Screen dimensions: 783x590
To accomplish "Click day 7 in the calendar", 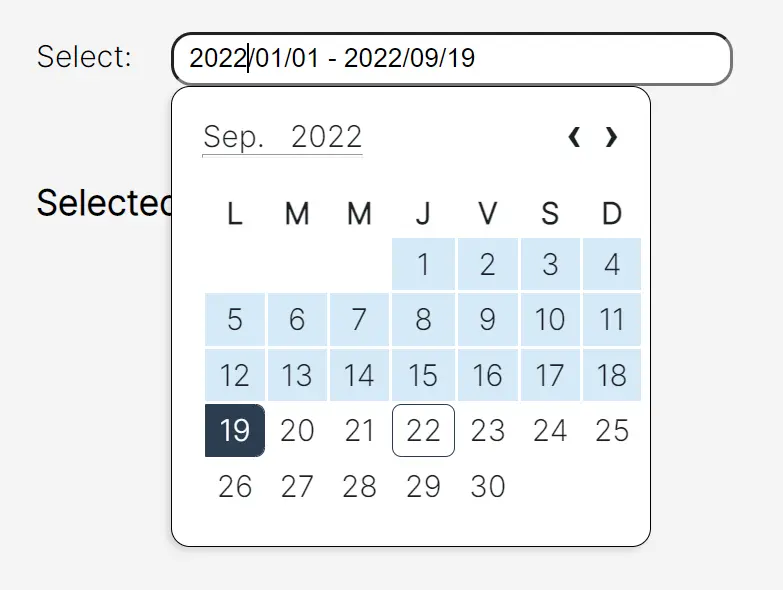I will tap(359, 319).
